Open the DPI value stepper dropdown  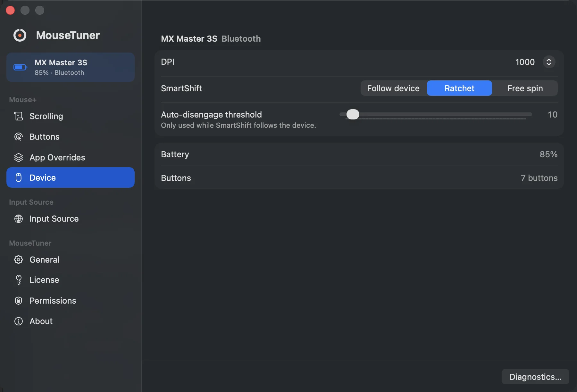pos(549,62)
